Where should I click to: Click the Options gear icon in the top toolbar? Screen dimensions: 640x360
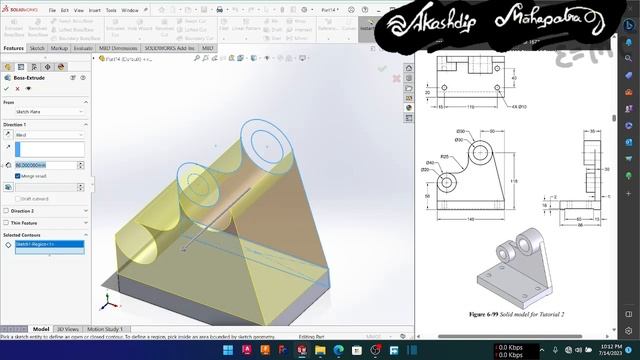click(304, 10)
